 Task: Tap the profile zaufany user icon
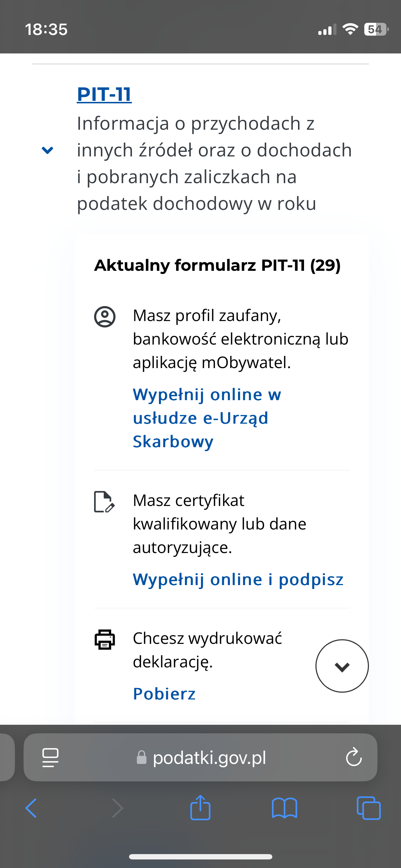(104, 316)
